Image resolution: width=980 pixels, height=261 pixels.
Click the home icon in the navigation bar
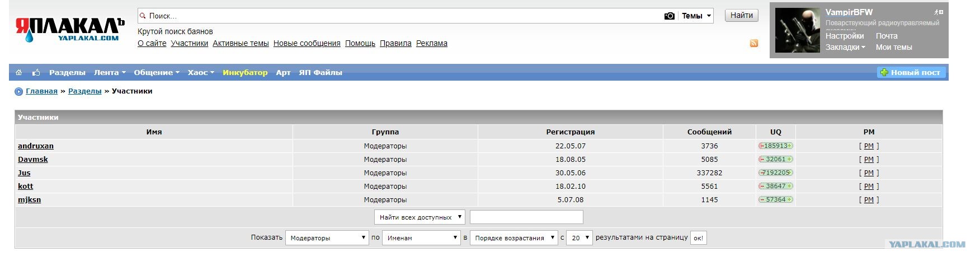click(19, 72)
